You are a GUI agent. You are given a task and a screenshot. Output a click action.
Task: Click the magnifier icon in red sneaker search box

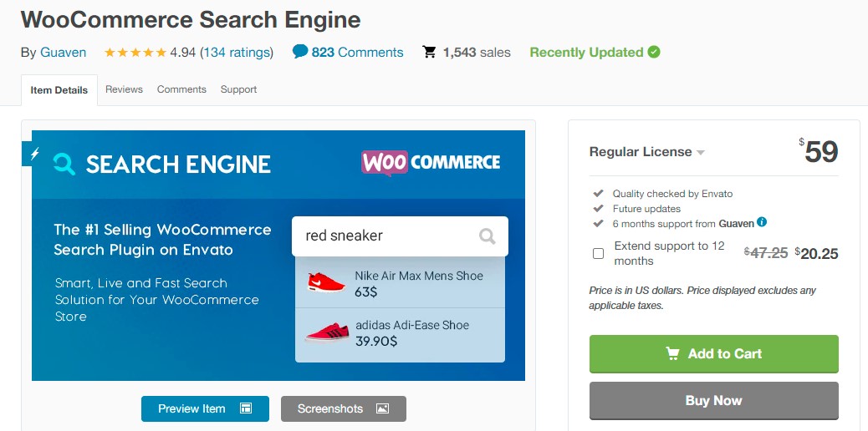pos(487,236)
